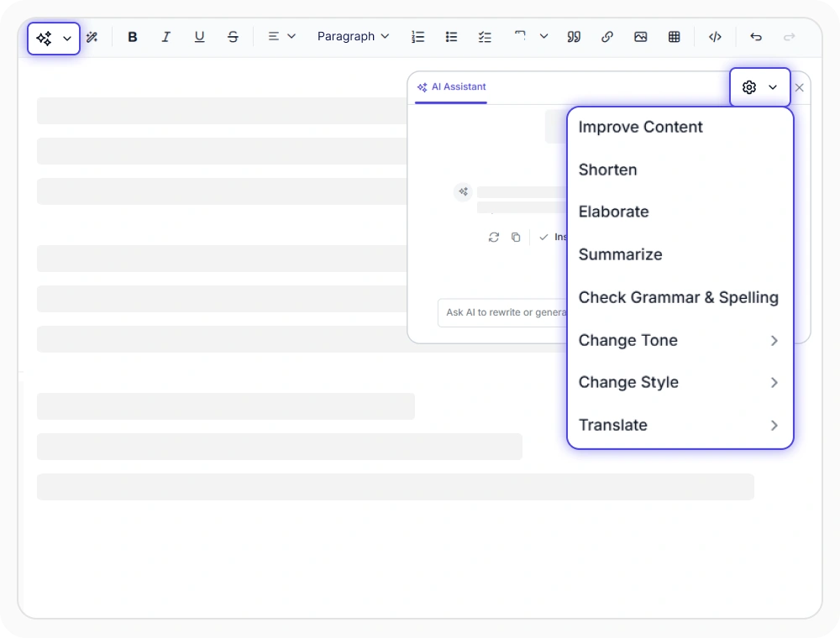Image resolution: width=840 pixels, height=638 pixels.
Task: Toggle bold formatting
Action: [133, 37]
